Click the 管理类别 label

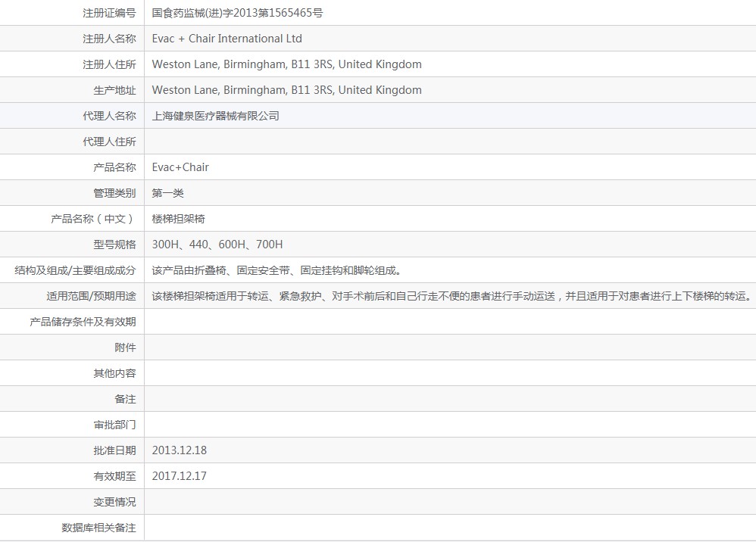point(114,193)
